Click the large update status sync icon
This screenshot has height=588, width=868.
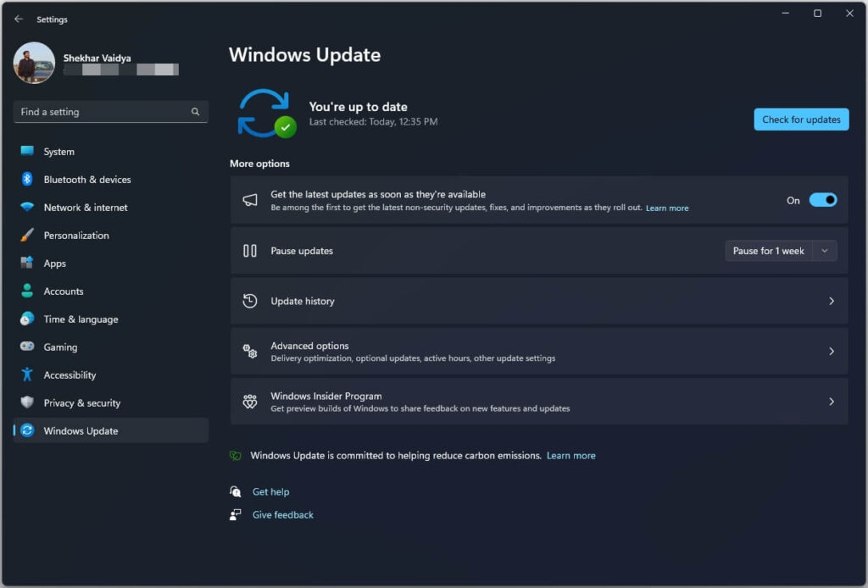pos(266,114)
